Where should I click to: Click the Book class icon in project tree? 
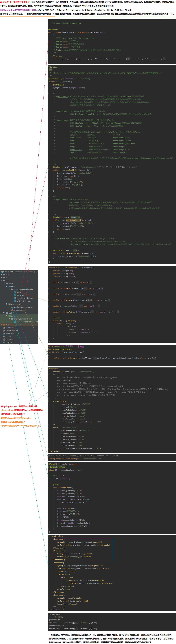coord(15,292)
